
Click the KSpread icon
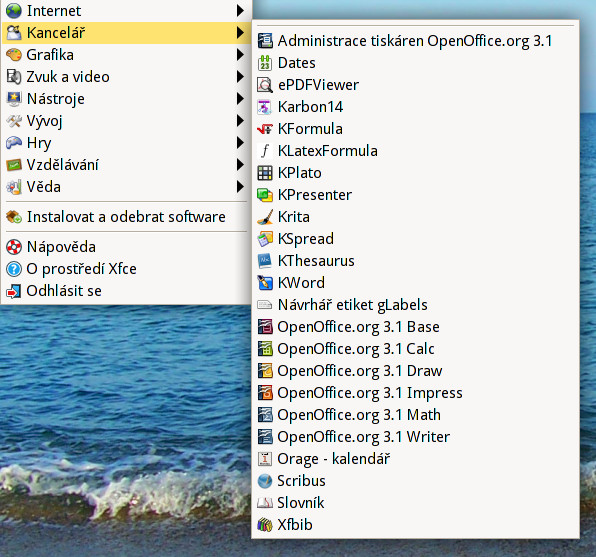point(265,239)
